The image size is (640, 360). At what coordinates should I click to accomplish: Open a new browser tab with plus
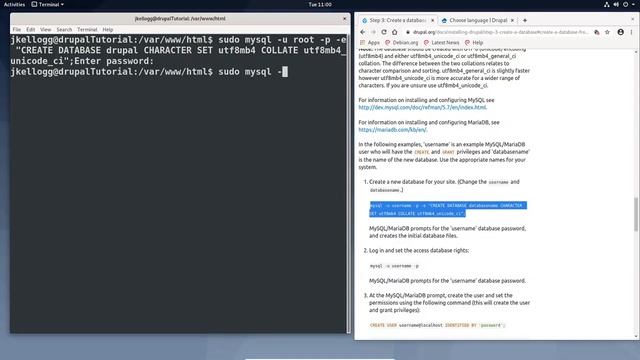525,20
